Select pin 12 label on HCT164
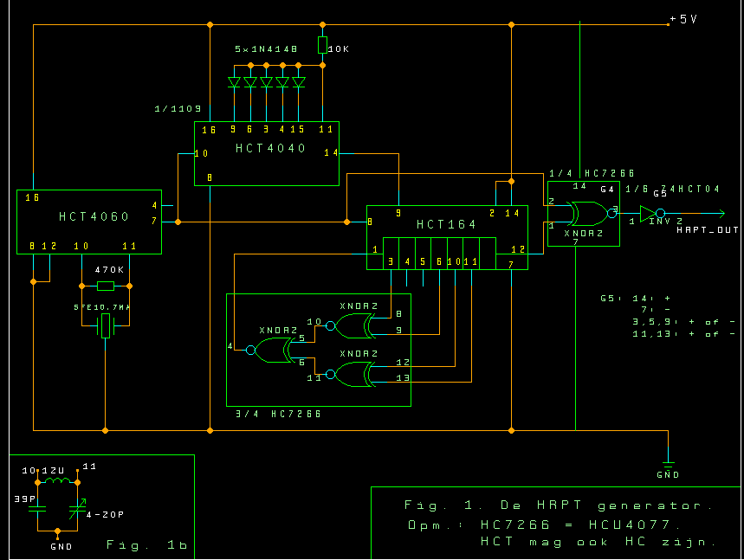The width and height of the screenshot is (744, 560). [x=518, y=249]
